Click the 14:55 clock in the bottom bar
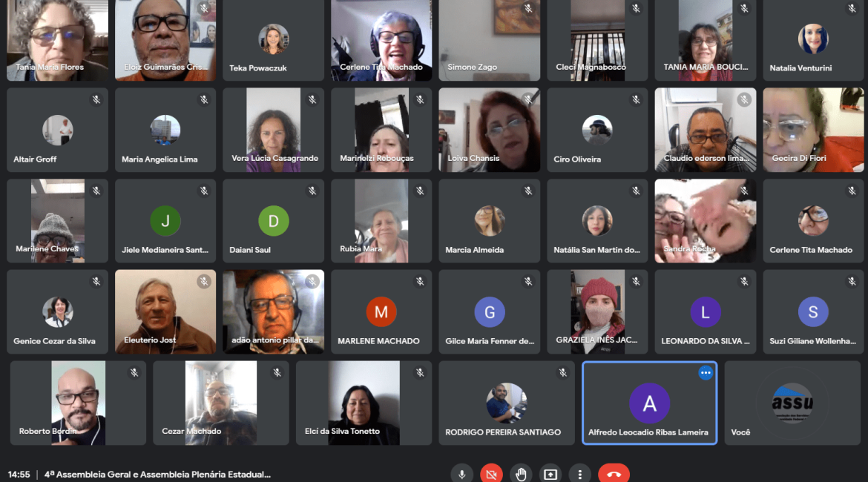This screenshot has height=482, width=868. pos(19,474)
